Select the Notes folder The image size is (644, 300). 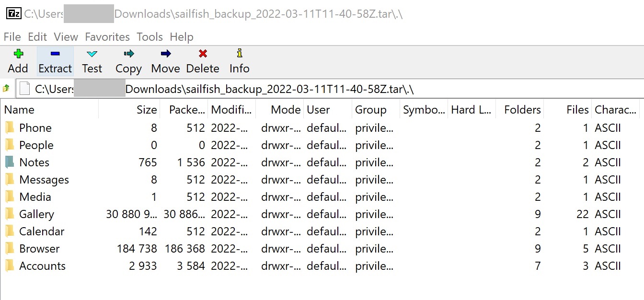tap(34, 162)
